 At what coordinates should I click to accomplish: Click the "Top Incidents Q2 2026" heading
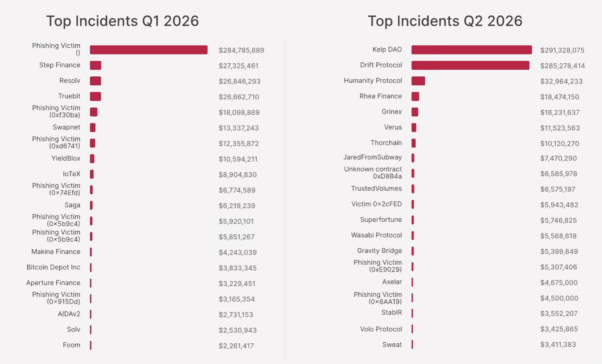[x=445, y=21]
